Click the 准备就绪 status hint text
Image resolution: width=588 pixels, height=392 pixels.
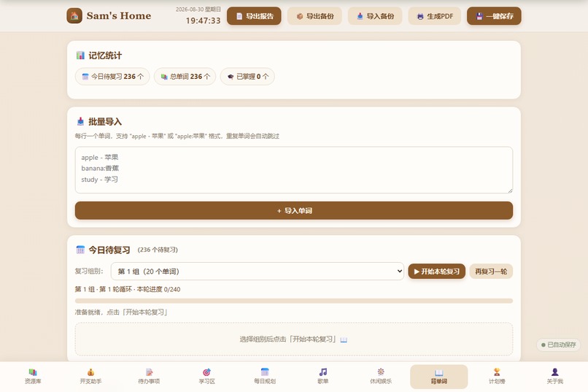click(121, 312)
